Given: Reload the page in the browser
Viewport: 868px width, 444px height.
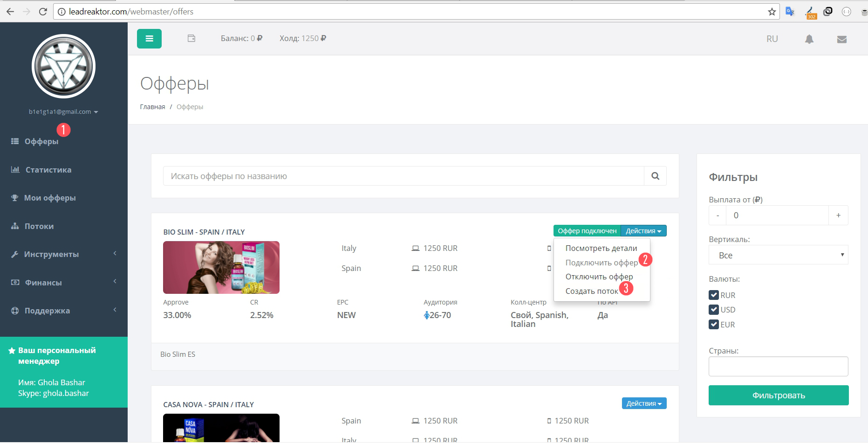Looking at the screenshot, I should click(x=43, y=12).
